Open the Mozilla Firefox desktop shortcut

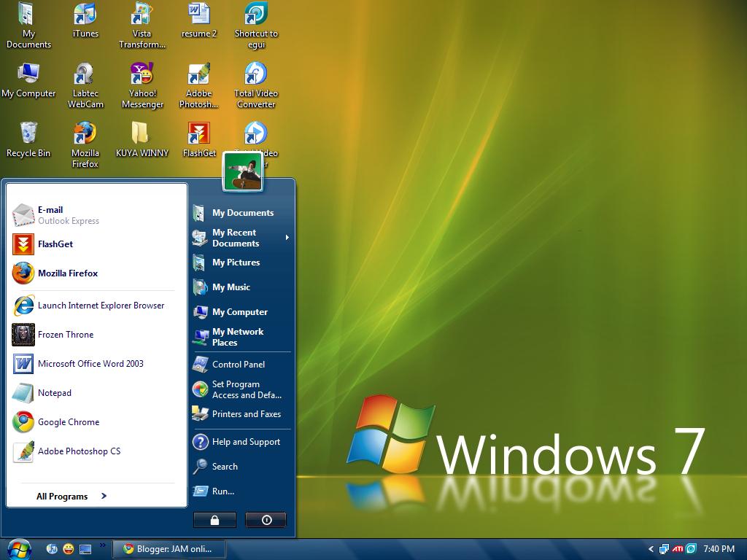[85, 145]
